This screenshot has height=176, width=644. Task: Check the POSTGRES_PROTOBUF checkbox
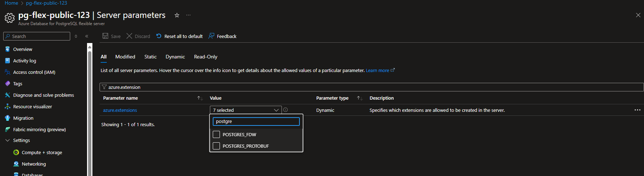click(x=216, y=146)
